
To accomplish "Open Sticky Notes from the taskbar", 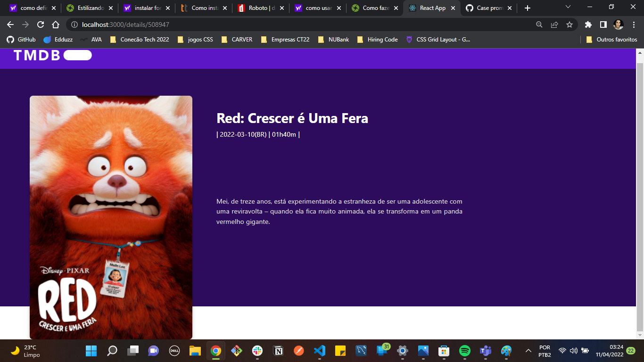I will [x=340, y=351].
